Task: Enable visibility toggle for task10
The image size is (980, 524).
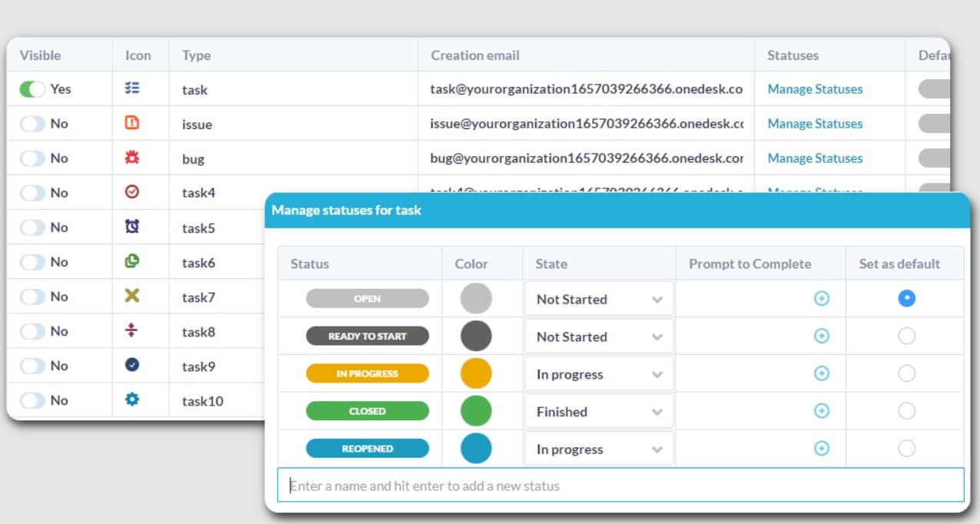Action: 32,400
